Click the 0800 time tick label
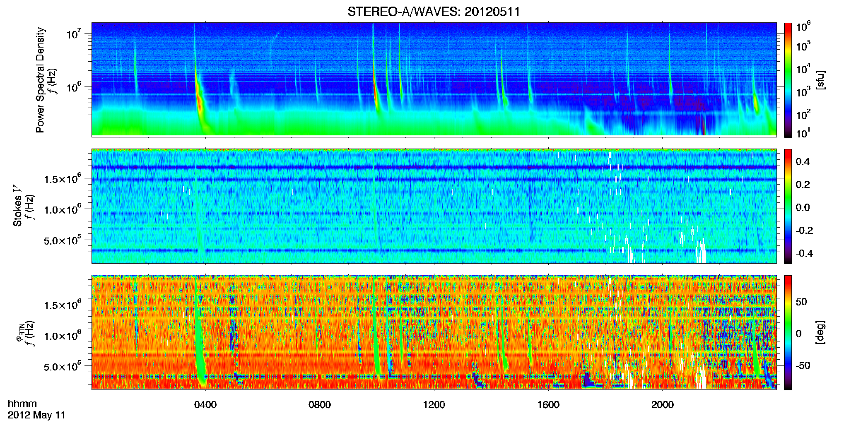 [x=320, y=405]
